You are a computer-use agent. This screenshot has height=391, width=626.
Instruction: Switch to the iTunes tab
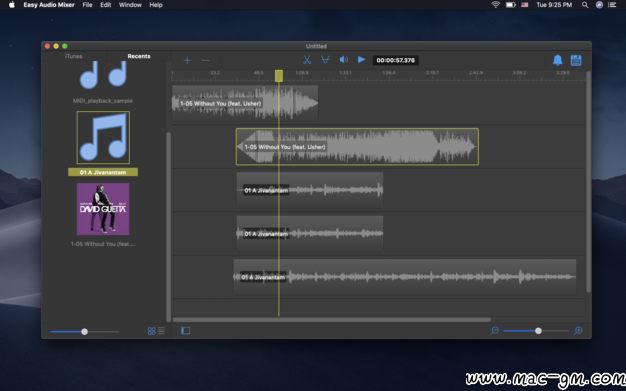(73, 56)
